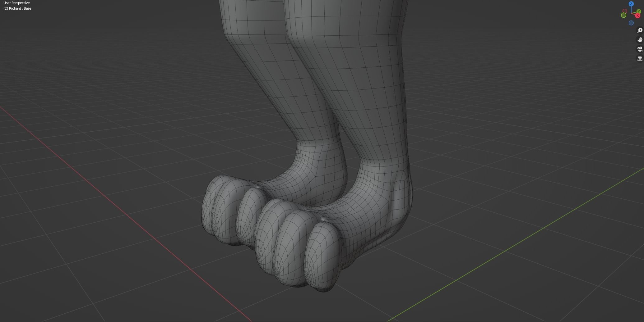Click the 'User Perspective' text label
Viewport: 644px width, 322px height.
click(x=16, y=3)
